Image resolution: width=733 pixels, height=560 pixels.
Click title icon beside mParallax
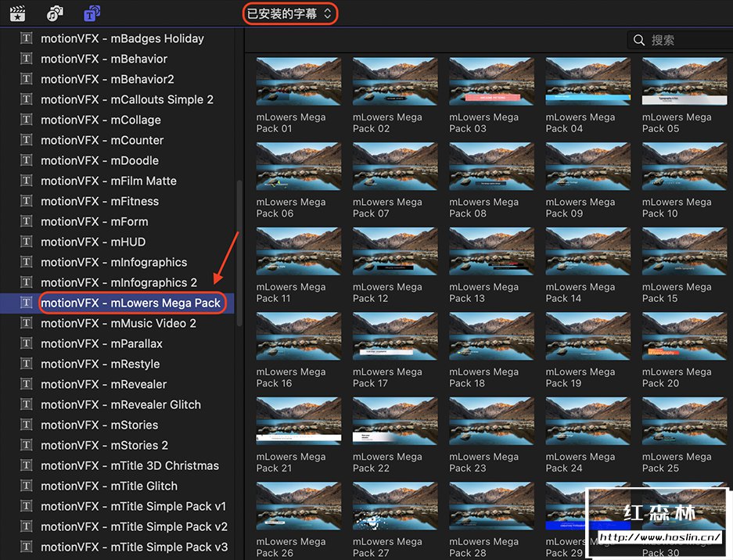click(27, 343)
